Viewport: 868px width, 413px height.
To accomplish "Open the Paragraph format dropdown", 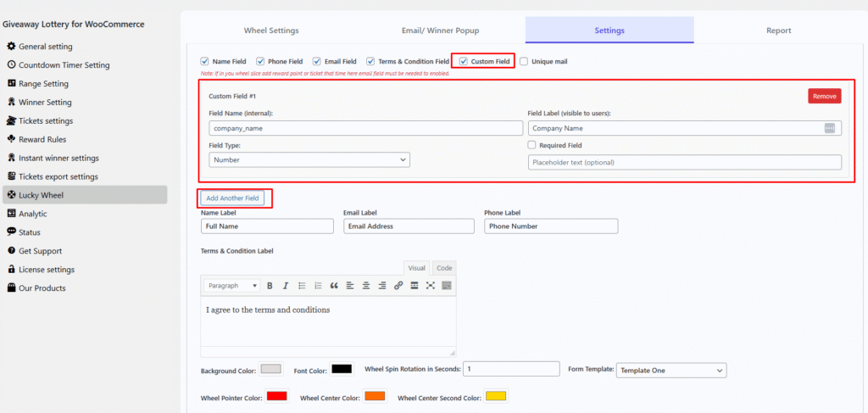I will (x=232, y=286).
